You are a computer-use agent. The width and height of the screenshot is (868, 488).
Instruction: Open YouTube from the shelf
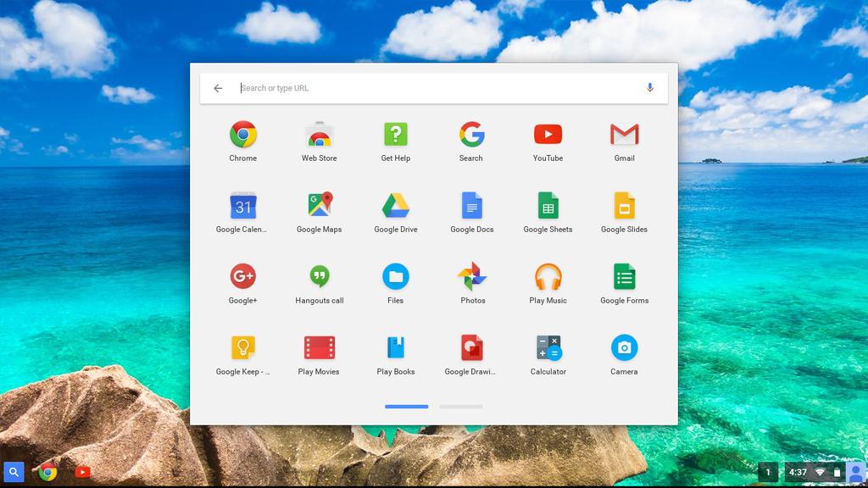point(82,472)
